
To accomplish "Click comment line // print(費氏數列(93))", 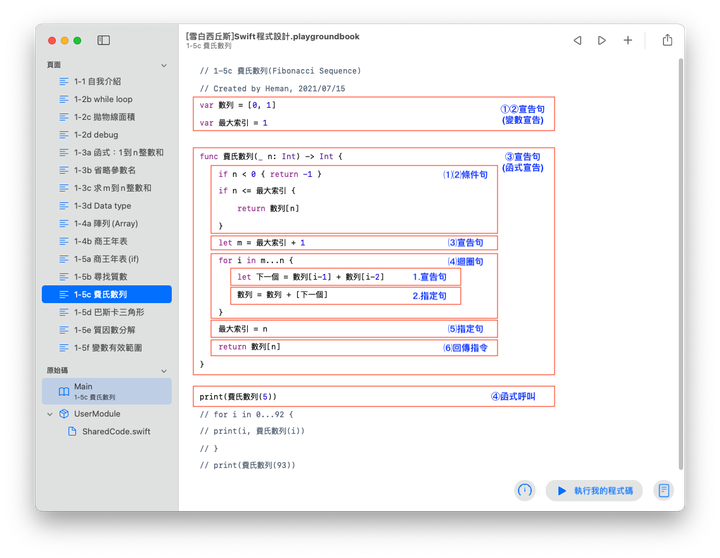I will click(248, 466).
